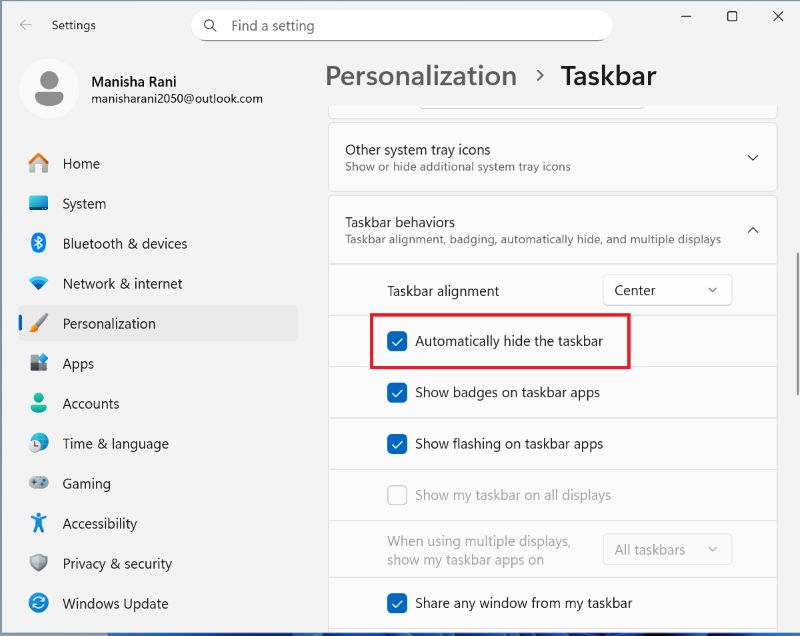800x636 pixels.
Task: Click the Find a setting search box
Action: [400, 25]
